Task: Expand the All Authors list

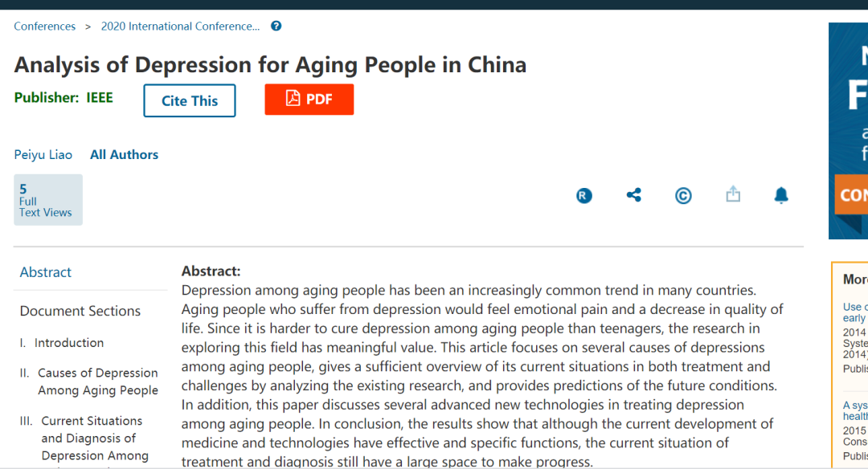Action: [125, 155]
